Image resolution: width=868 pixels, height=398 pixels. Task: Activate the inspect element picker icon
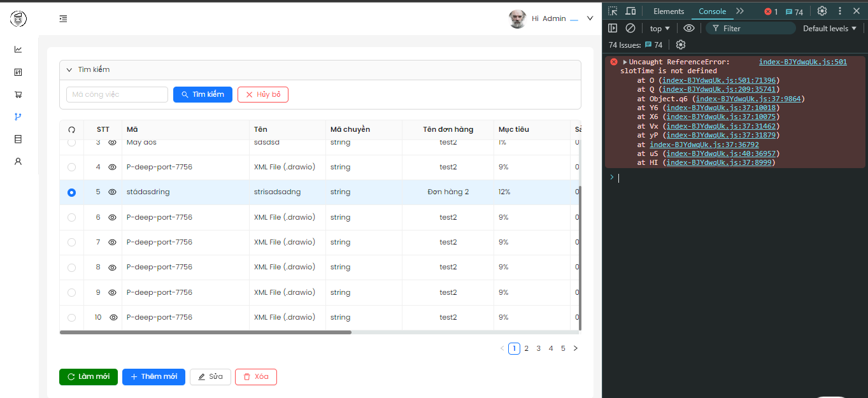point(612,11)
